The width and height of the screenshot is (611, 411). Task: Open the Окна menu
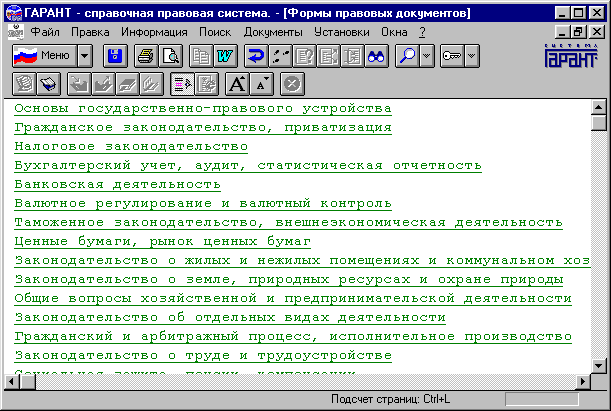394,32
